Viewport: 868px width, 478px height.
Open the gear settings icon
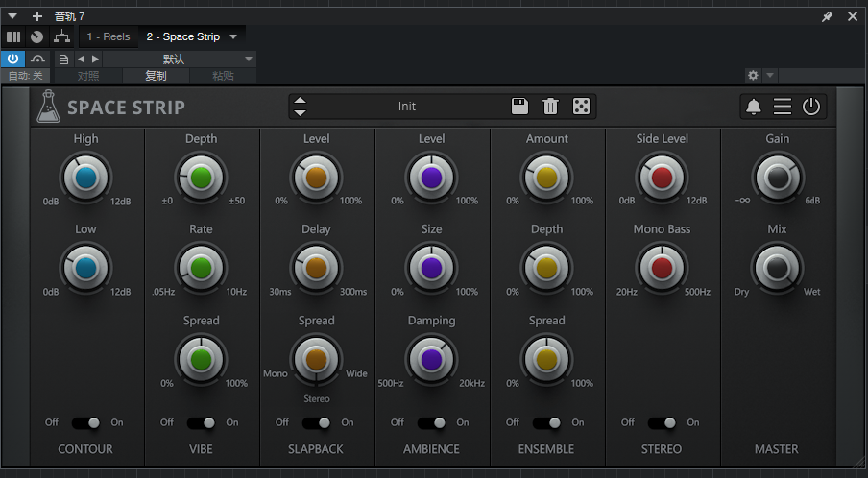[753, 75]
